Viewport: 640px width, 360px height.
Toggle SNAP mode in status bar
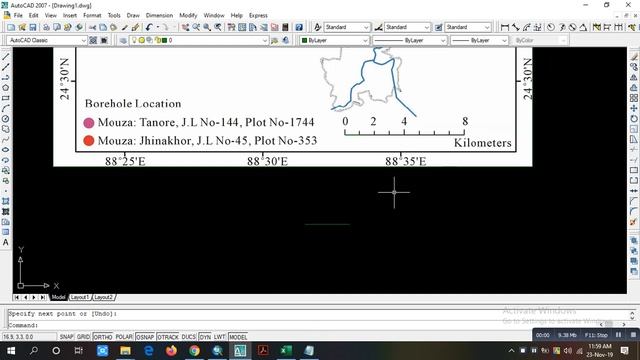[66, 337]
